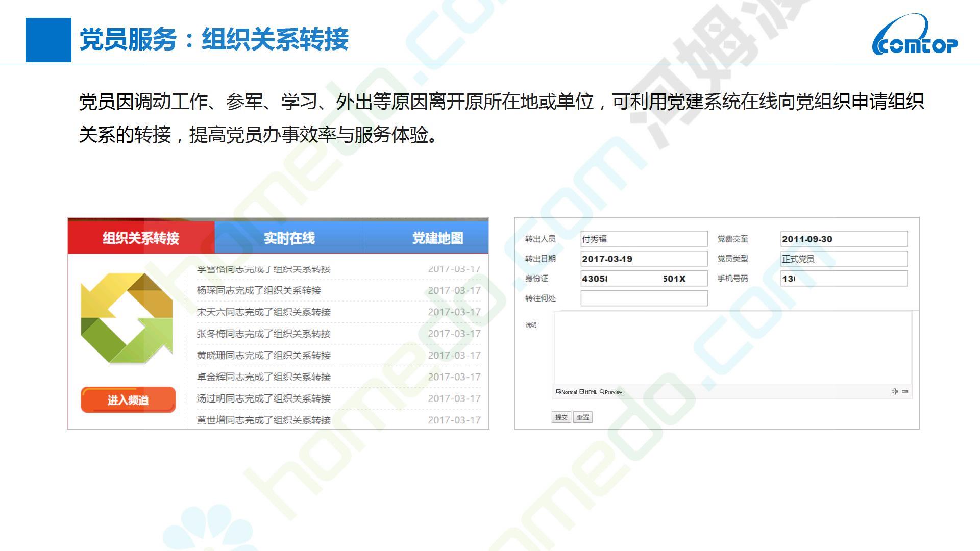Select the 组织关系转接 tab
980x551 pixels.
(x=141, y=238)
